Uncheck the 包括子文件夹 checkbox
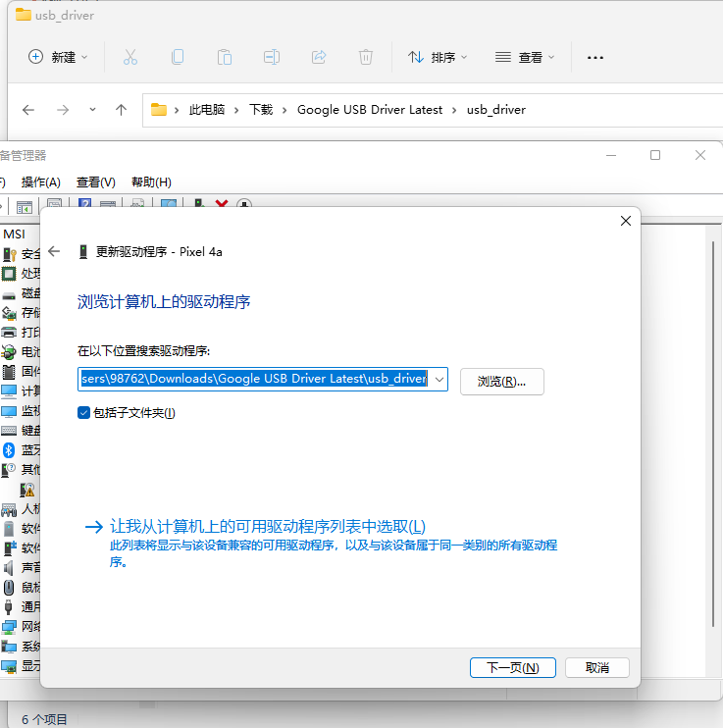 83,413
